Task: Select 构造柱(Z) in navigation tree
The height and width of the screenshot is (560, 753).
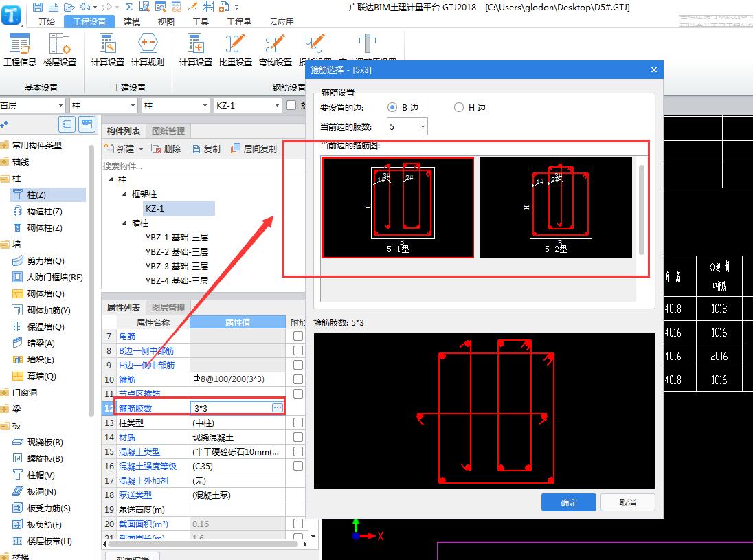Action: coord(45,212)
